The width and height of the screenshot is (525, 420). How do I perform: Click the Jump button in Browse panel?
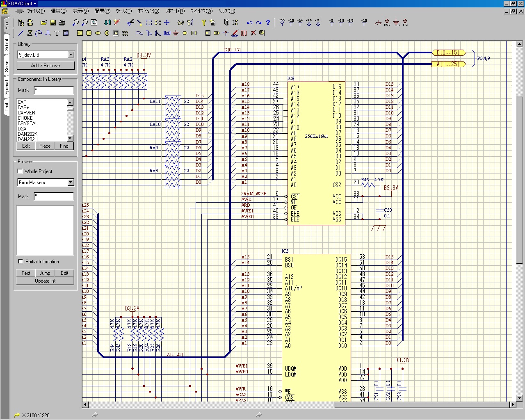coord(45,273)
